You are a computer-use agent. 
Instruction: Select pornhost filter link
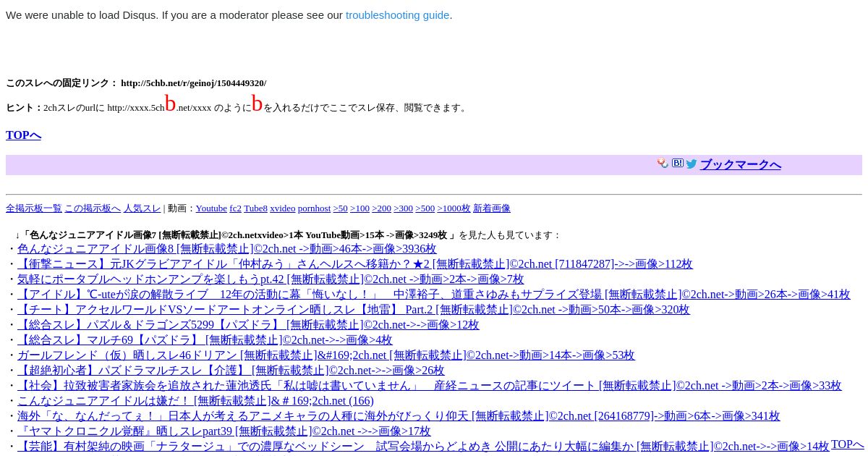point(314,208)
